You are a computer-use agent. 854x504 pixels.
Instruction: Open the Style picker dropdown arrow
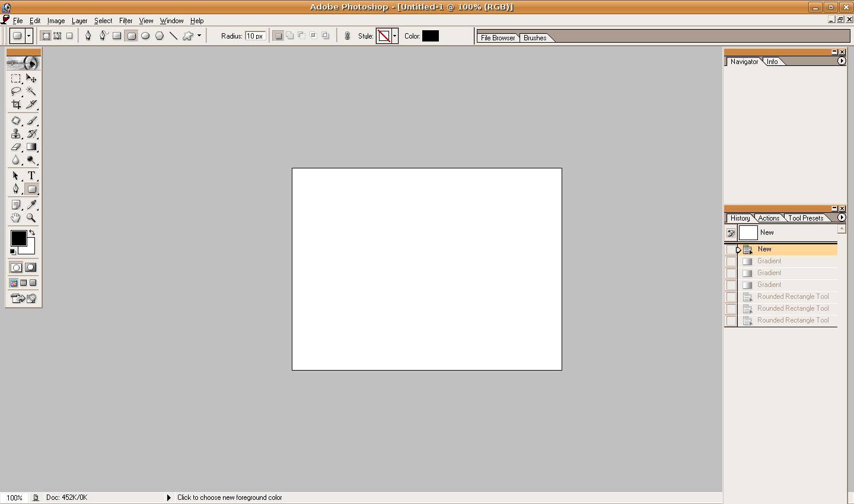(x=395, y=36)
